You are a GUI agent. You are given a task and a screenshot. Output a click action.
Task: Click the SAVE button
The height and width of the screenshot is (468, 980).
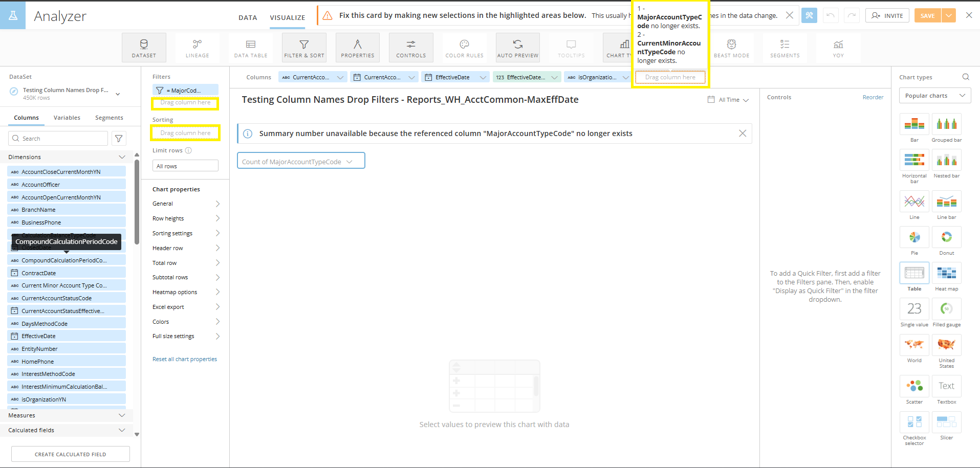(927, 15)
